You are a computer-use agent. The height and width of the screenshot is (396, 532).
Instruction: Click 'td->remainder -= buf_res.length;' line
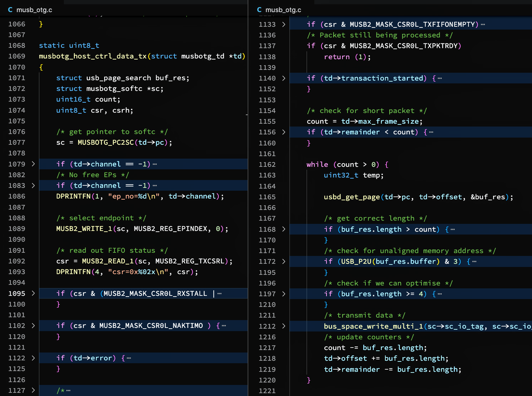pos(392,369)
